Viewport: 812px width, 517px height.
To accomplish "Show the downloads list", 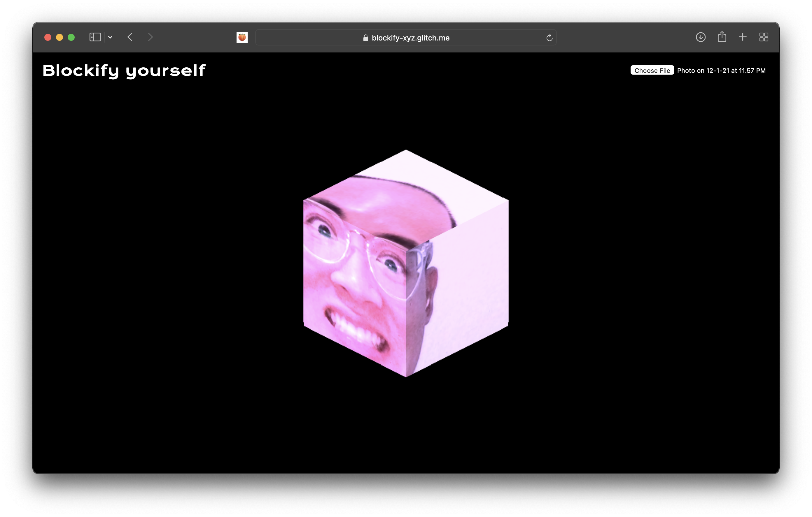I will [x=700, y=37].
